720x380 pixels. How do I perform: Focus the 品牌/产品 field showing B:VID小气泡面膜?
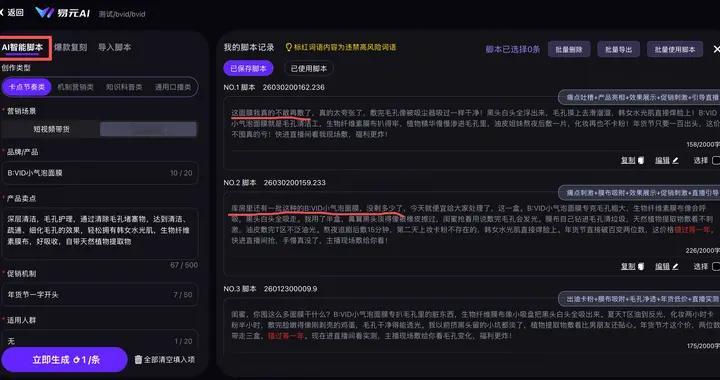(100, 173)
